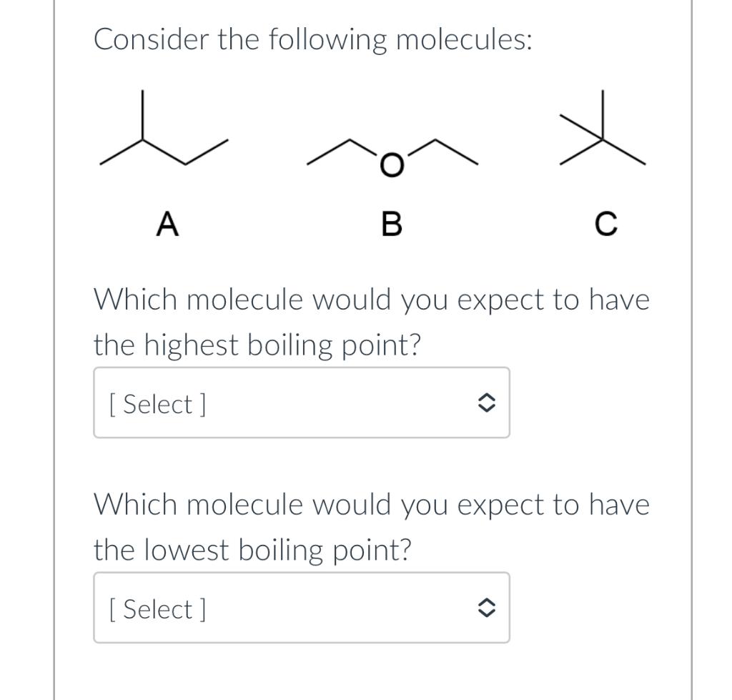Expand the first [ Select ] answer chooser
Screen dimensions: 732x700
pyautogui.click(x=300, y=403)
